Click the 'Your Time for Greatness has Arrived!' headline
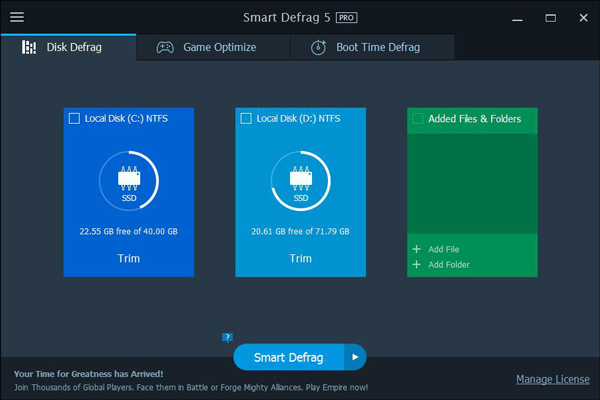The height and width of the screenshot is (400, 600). (89, 374)
